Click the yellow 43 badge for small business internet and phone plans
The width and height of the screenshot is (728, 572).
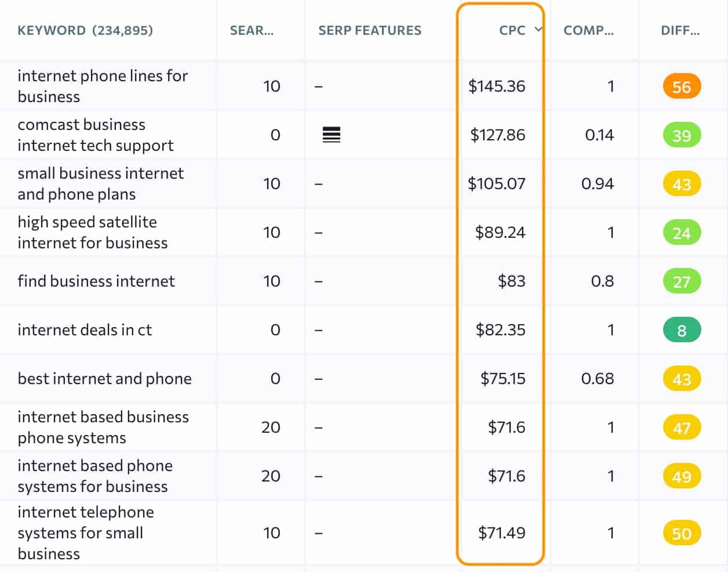(681, 183)
